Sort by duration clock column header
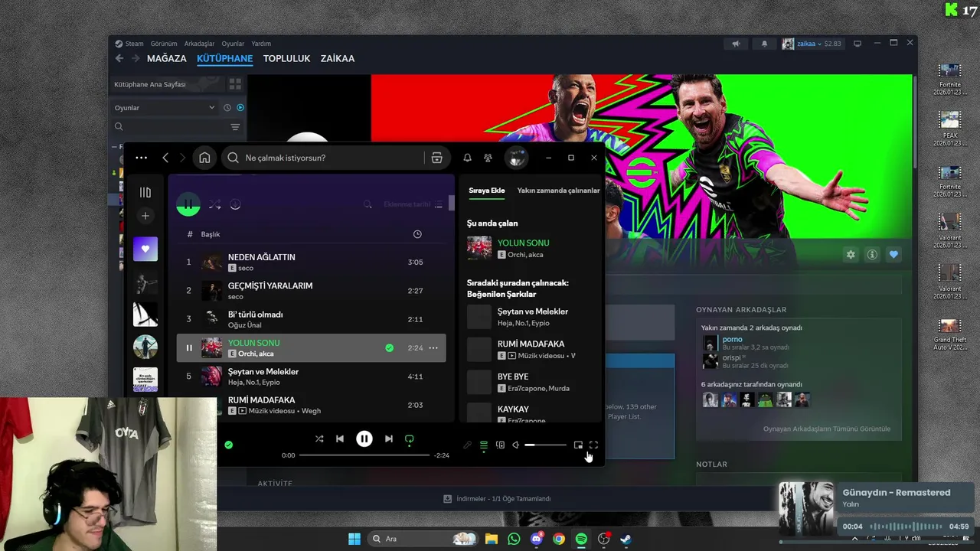 point(417,234)
